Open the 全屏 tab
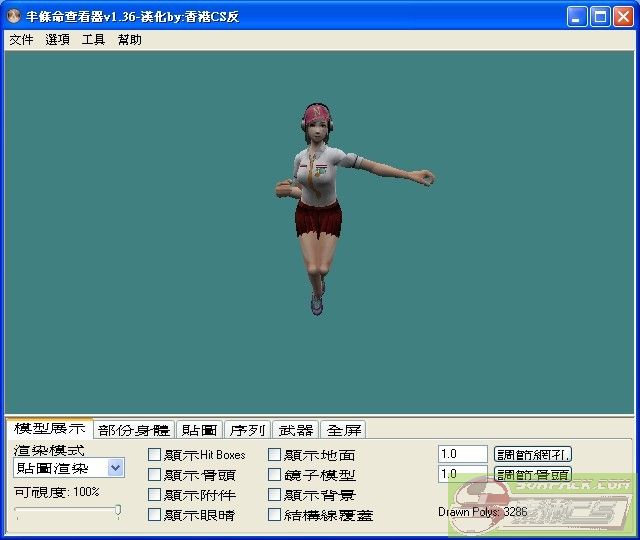This screenshot has height=540, width=640. point(343,430)
